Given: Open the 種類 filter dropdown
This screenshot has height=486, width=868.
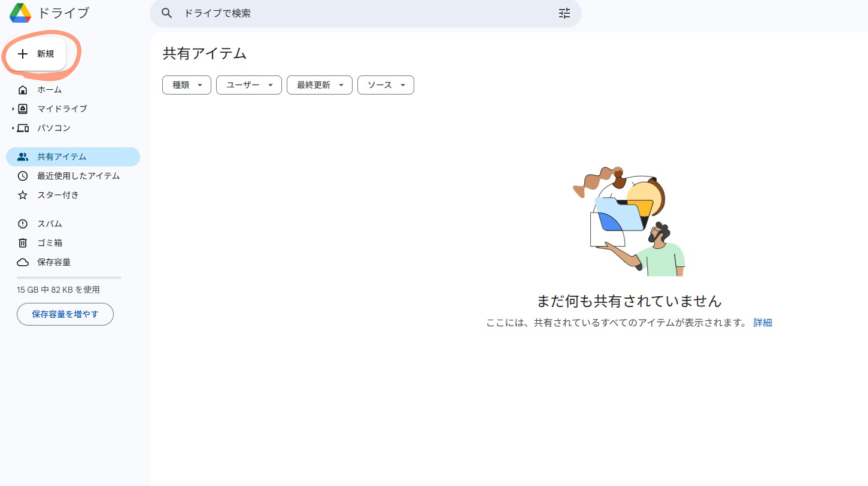Looking at the screenshot, I should 187,85.
